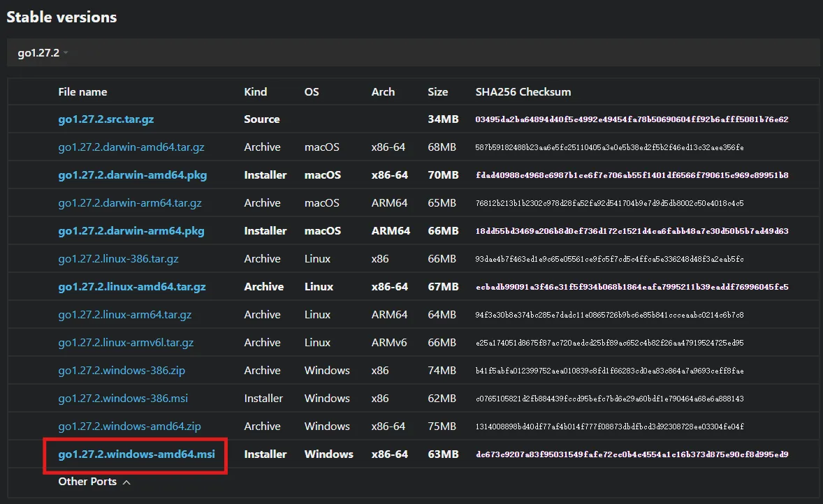Click the File name column header
Screen dimensions: 823x504
(82, 91)
